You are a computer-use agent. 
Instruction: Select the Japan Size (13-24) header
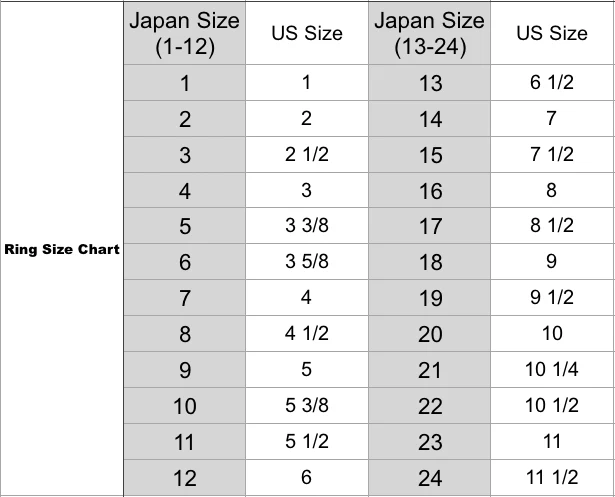[x=430, y=34]
